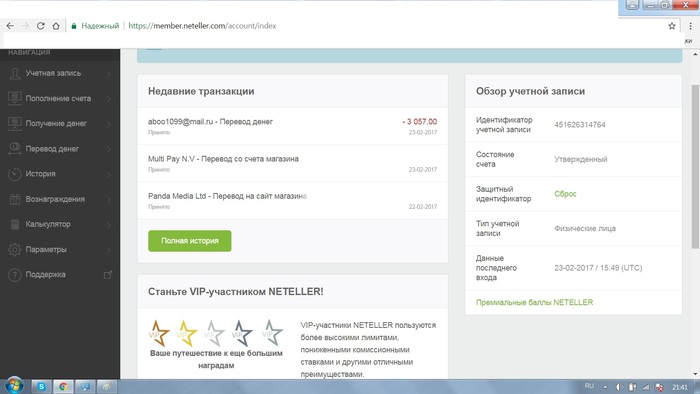Click the volume speaker tray icon
700x394 pixels.
click(619, 387)
